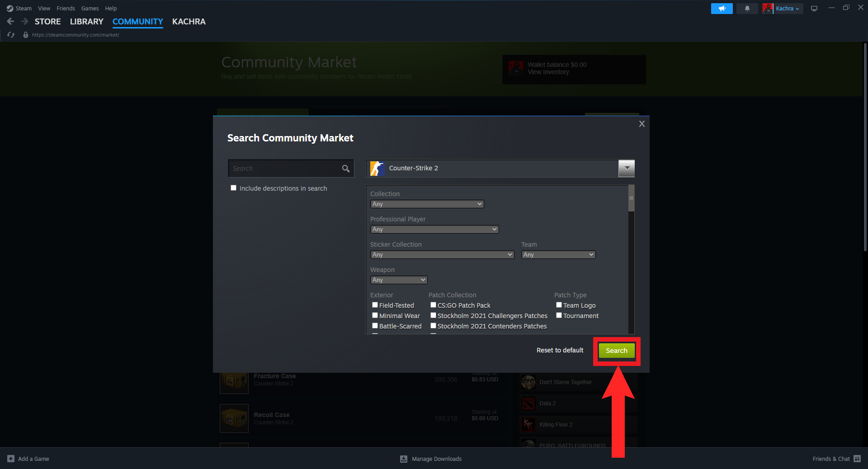Click Reset to default
The image size is (868, 469).
(560, 350)
